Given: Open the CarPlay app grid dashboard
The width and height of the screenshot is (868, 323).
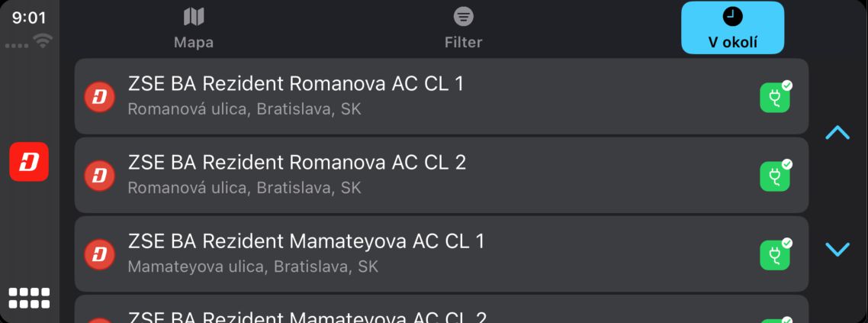Looking at the screenshot, I should 29,298.
